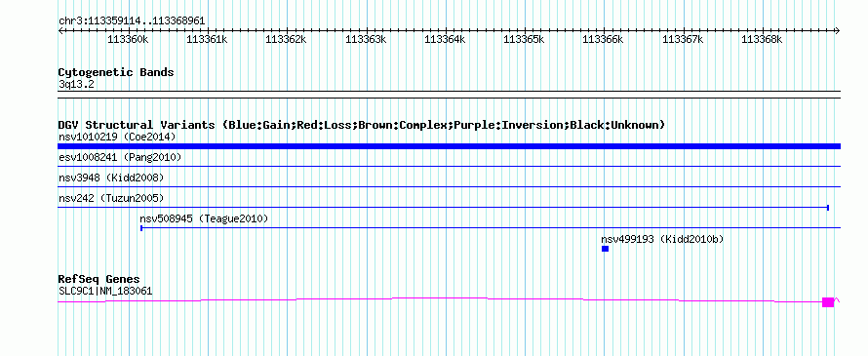Image resolution: width=868 pixels, height=356 pixels.
Task: Click the 113366k ruler tick label
Action: click(604, 39)
